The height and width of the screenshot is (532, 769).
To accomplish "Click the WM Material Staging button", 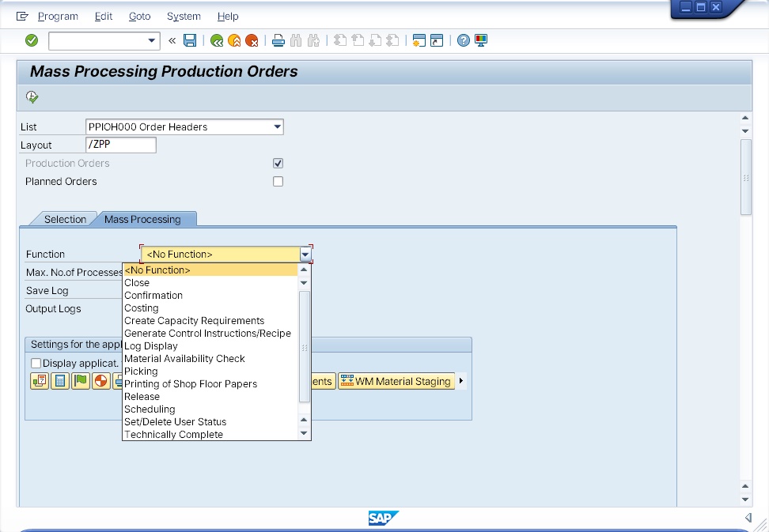I will (x=396, y=381).
